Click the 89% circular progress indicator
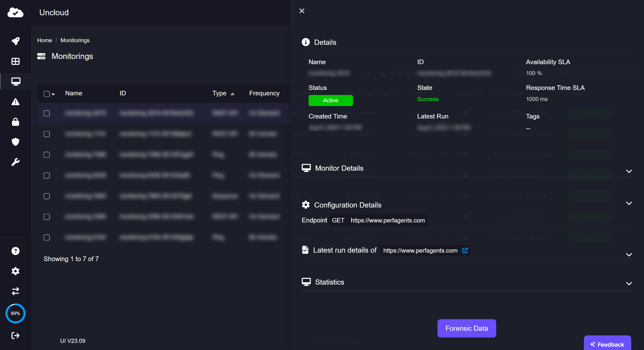This screenshot has width=644, height=350. coord(15,313)
